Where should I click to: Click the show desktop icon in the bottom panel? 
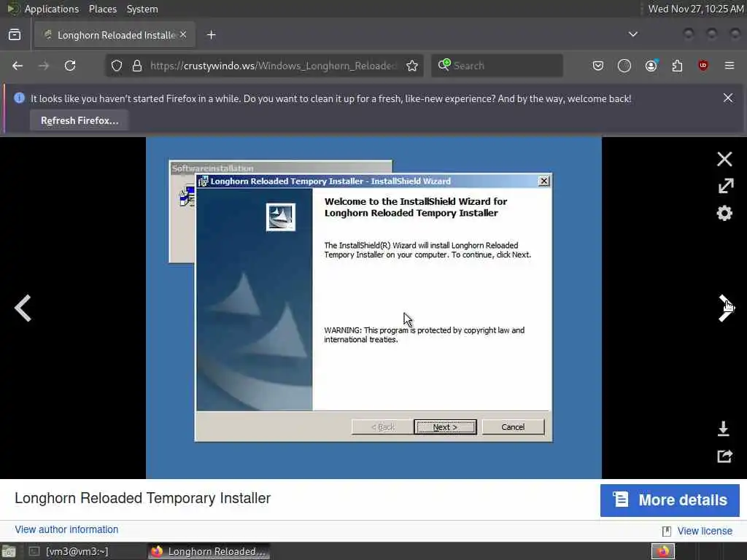[9, 552]
